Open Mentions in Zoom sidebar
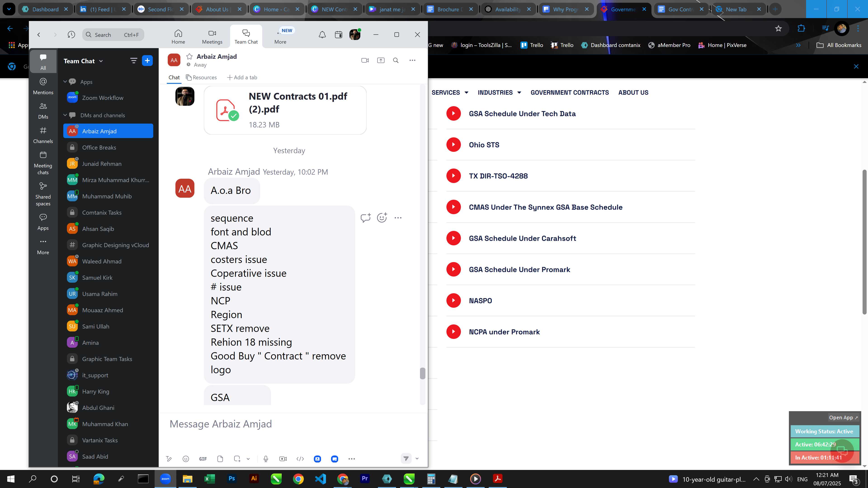Viewport: 868px width, 488px height. [x=43, y=86]
